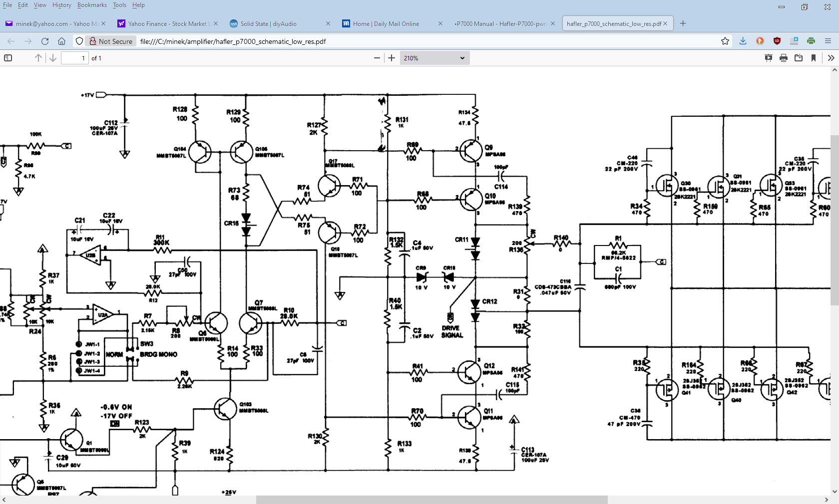Open the History menu

pyautogui.click(x=62, y=5)
